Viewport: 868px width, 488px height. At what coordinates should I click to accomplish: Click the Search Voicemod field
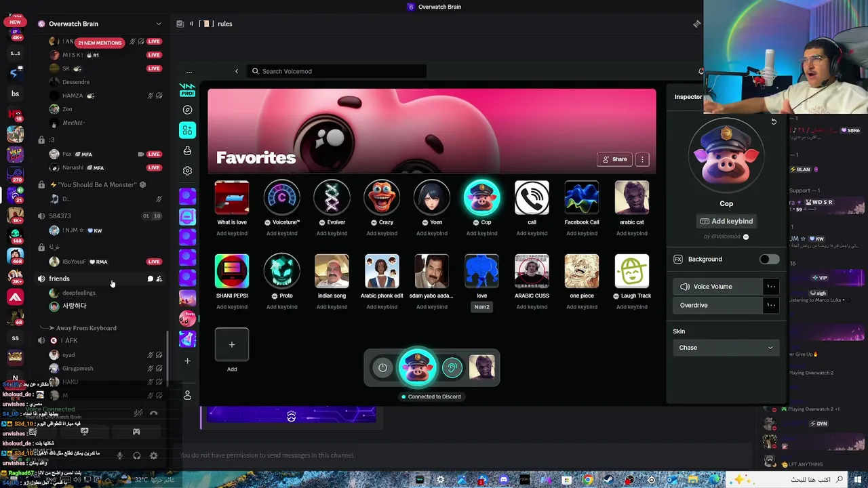coord(336,71)
